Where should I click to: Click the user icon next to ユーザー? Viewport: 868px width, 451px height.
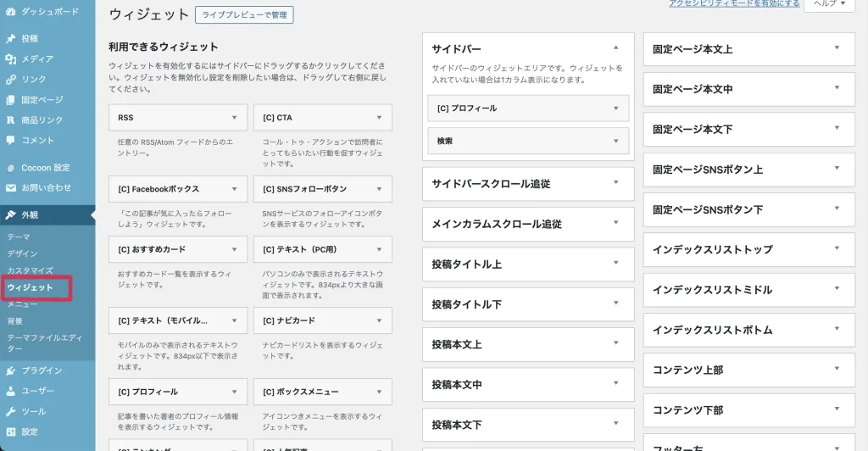coord(10,391)
